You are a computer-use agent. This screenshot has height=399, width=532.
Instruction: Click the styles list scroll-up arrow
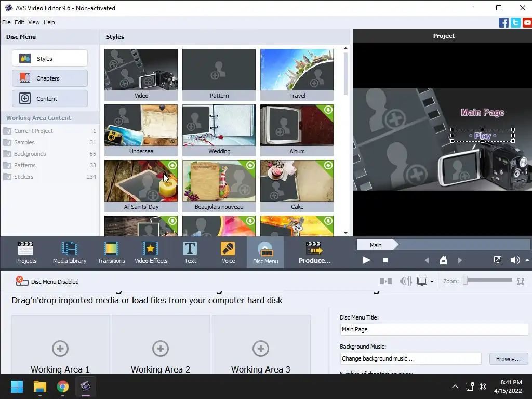coord(345,48)
